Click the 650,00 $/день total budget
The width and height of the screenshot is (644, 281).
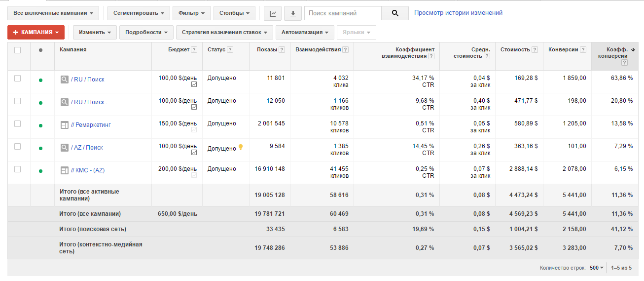click(x=178, y=214)
